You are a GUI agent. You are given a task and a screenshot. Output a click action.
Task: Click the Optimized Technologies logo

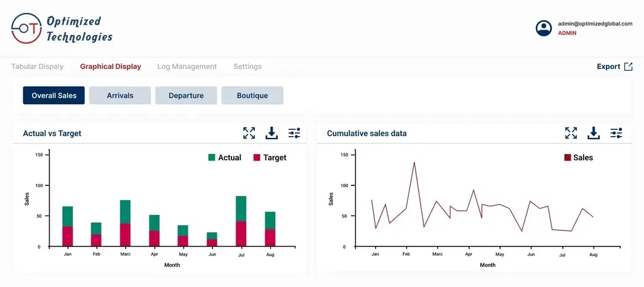62,29
